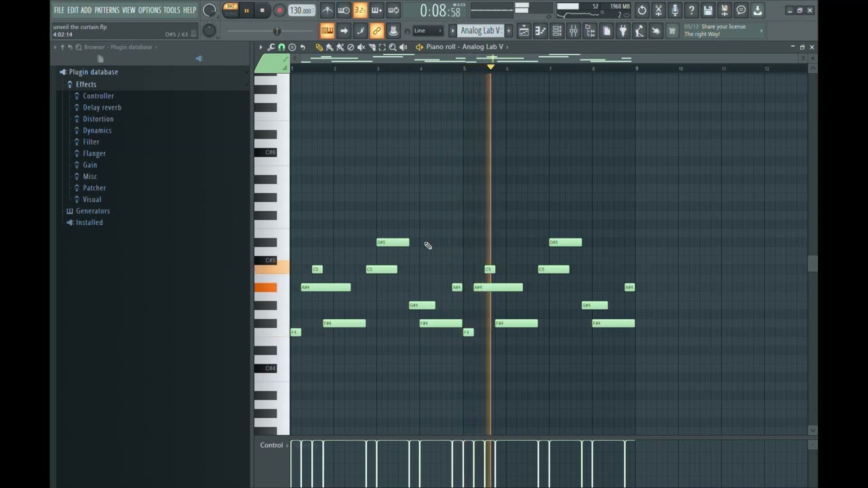Open the pattern selector 'Analog Lab V'
The image size is (868, 488).
(x=480, y=30)
